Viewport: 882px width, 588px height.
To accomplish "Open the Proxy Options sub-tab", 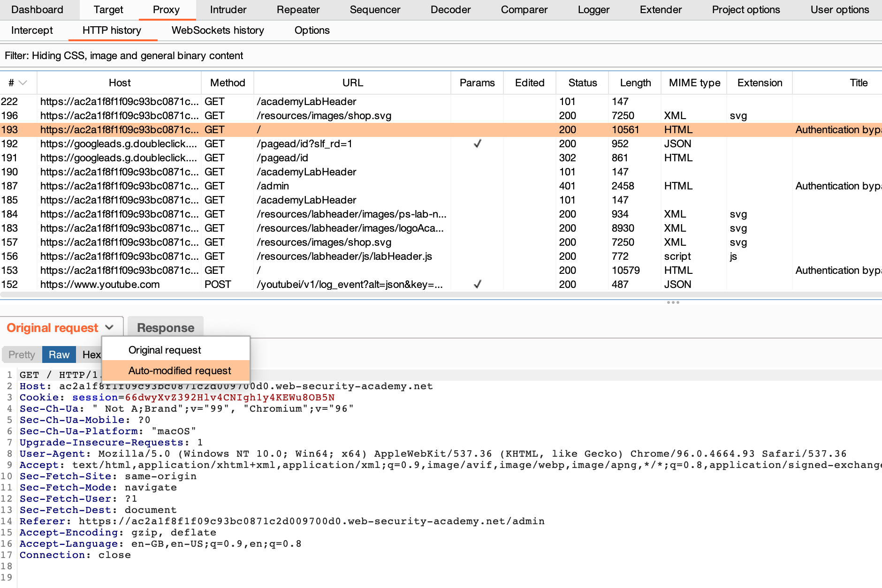I will click(x=312, y=30).
